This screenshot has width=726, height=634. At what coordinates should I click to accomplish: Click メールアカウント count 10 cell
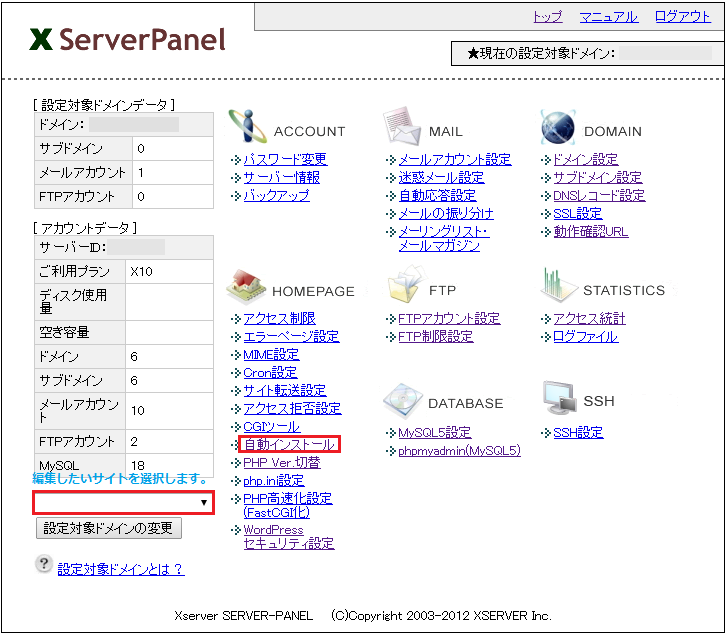[169, 411]
